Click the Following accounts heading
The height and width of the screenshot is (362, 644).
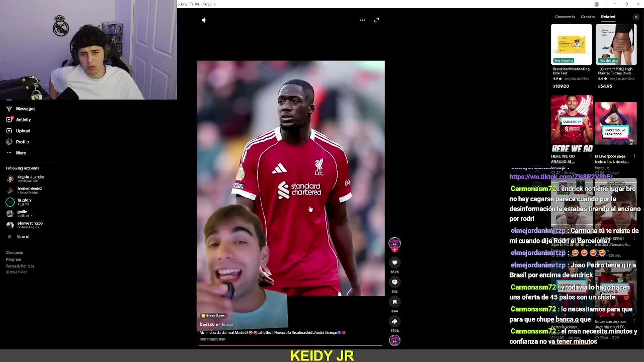[23, 168]
